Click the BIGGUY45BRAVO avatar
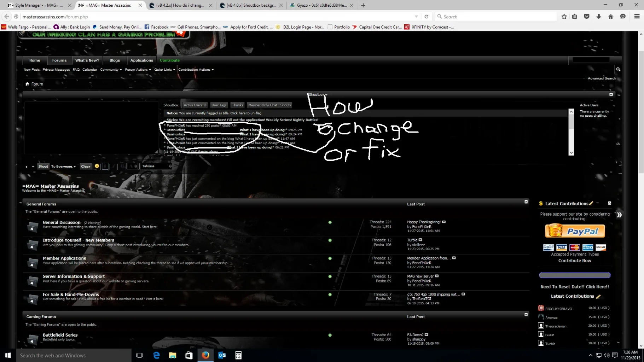Viewport: 644px width, 362px height. [x=541, y=308]
